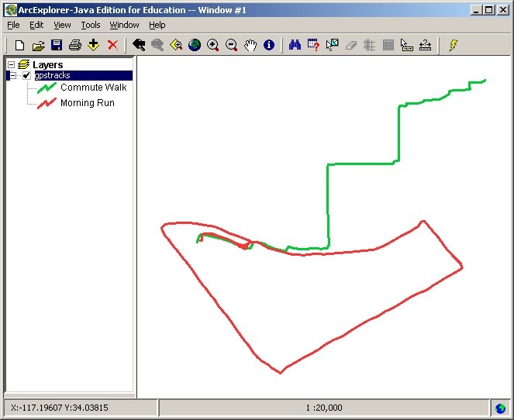514x420 pixels.
Task: Maximize the ArcExplorer window
Action: click(488, 10)
